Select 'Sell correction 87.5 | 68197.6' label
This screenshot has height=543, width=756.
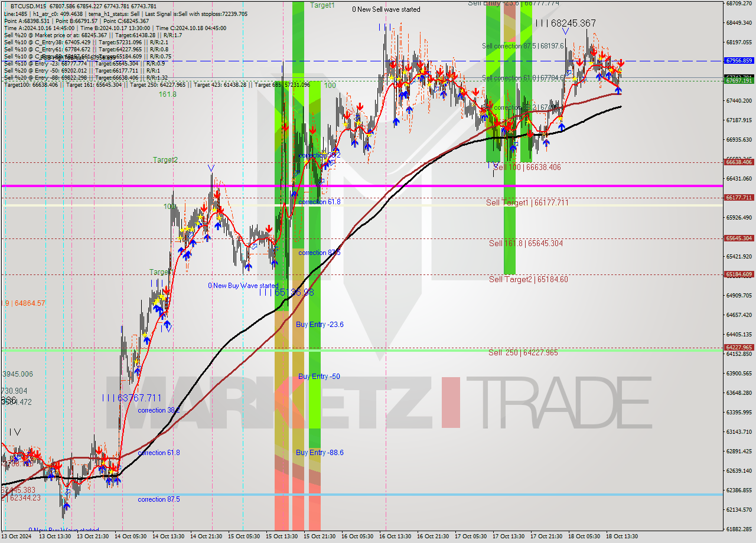point(523,45)
